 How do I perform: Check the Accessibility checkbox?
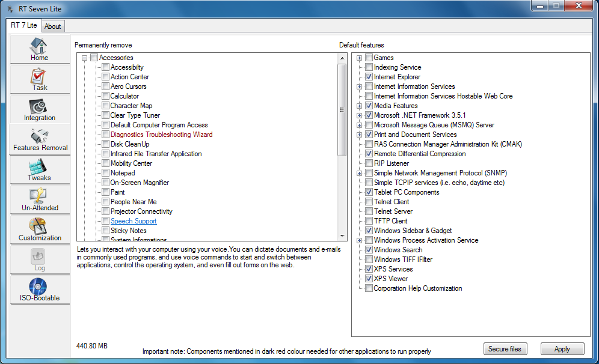pos(106,67)
